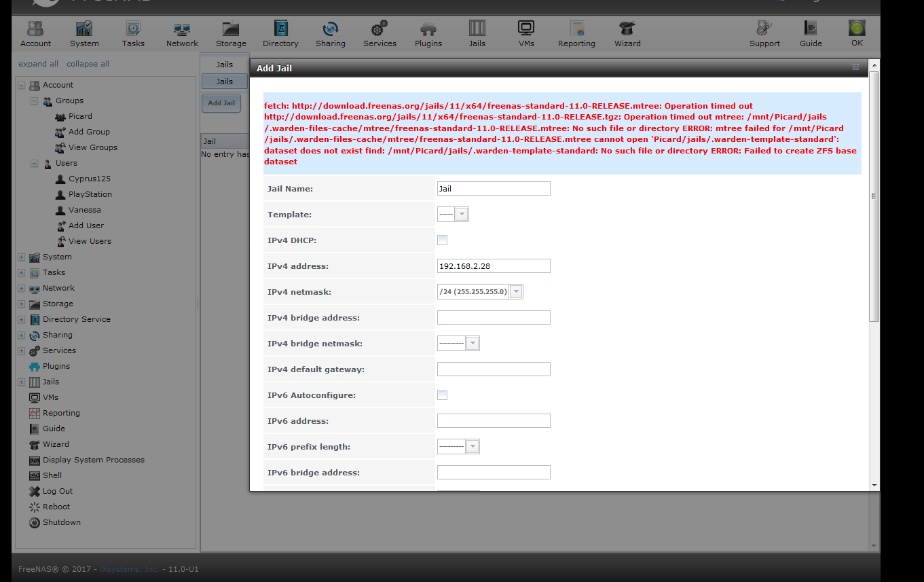Select the Picard group in the tree

(80, 116)
